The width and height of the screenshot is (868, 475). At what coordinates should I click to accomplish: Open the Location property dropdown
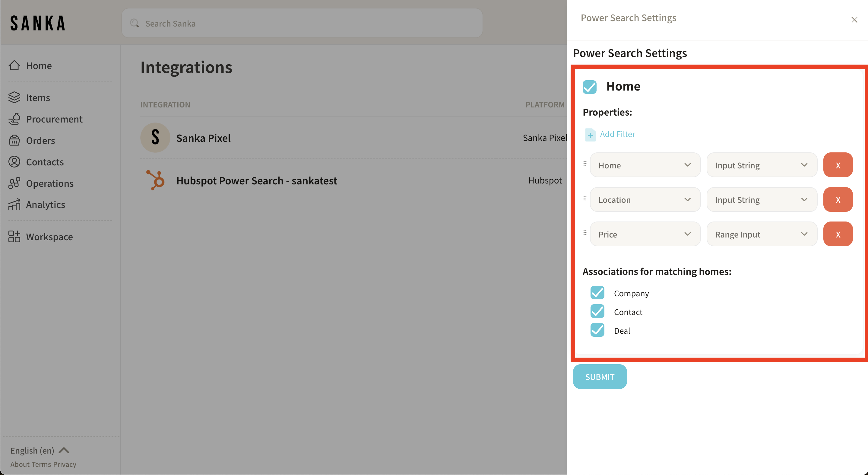point(645,199)
